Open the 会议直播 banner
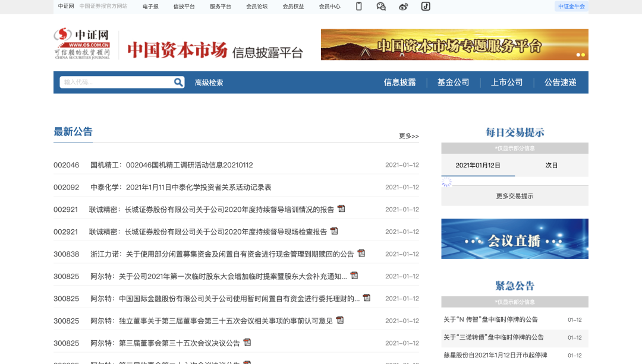Screen dimensions: 642x364 pyautogui.click(x=515, y=239)
